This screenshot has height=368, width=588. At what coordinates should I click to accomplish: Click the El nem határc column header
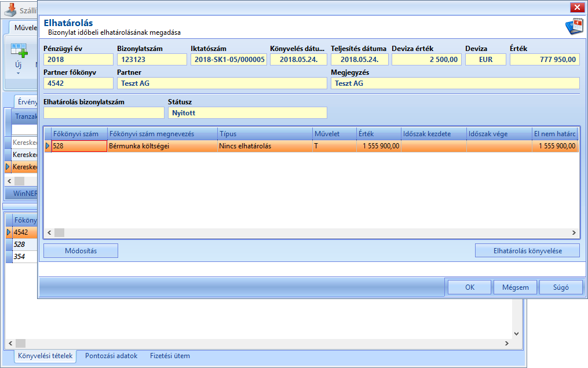point(555,134)
